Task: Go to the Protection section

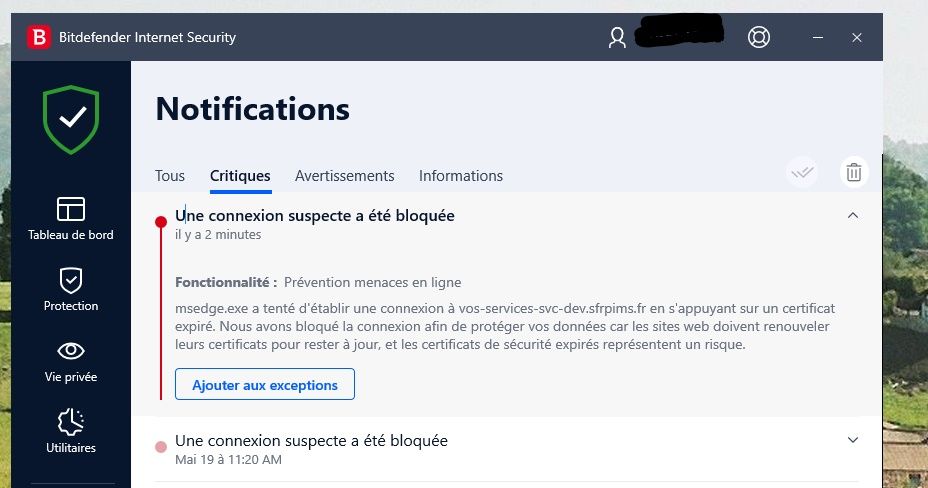Action: click(71, 290)
